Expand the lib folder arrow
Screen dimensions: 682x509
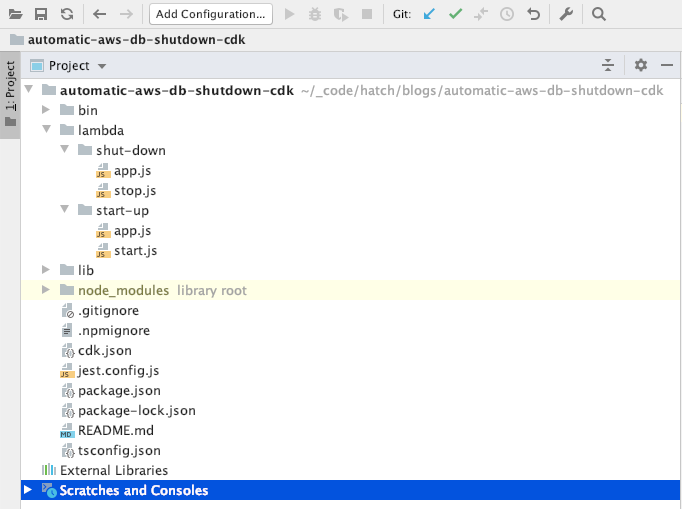pyautogui.click(x=46, y=270)
